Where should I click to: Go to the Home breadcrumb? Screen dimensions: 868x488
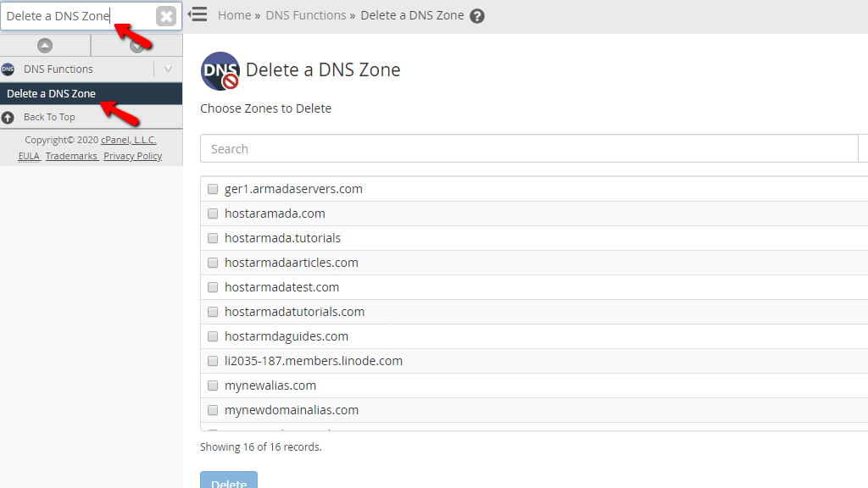click(x=234, y=15)
